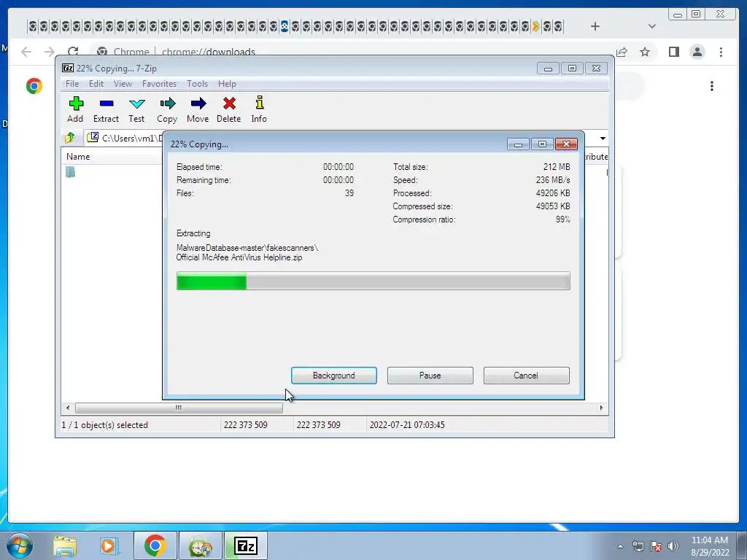
Task: Open the Windows Start menu
Action: coord(20,545)
